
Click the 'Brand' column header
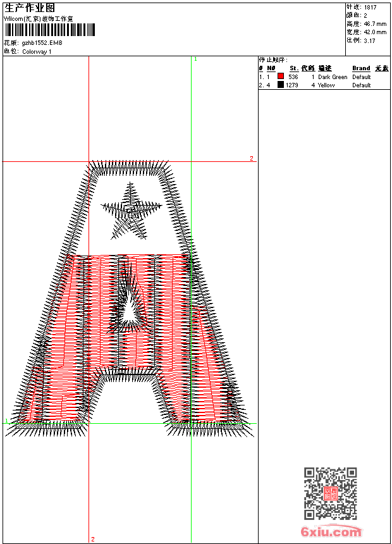[361, 68]
